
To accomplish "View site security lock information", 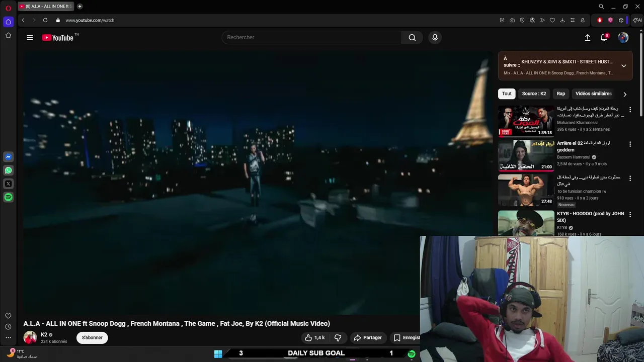I will [58, 20].
